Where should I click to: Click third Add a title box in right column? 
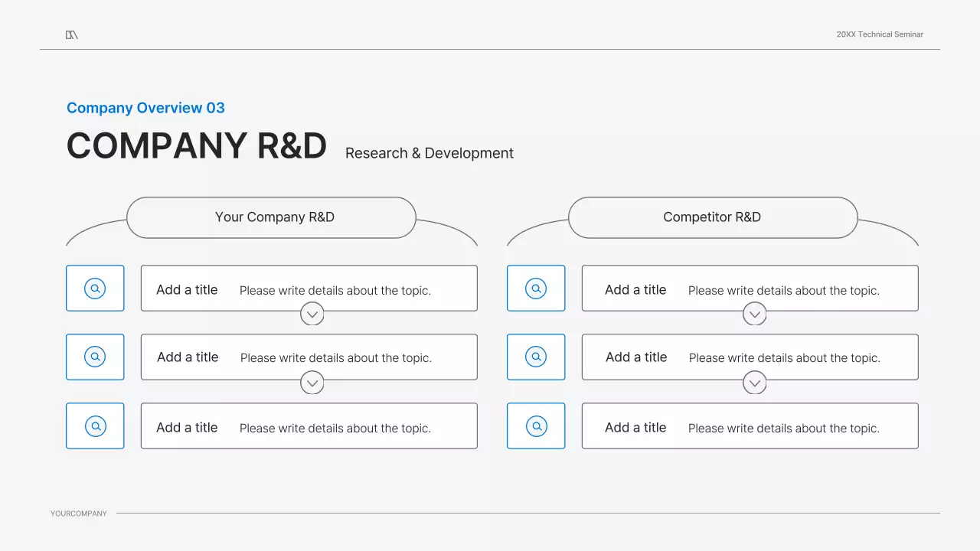tap(750, 426)
